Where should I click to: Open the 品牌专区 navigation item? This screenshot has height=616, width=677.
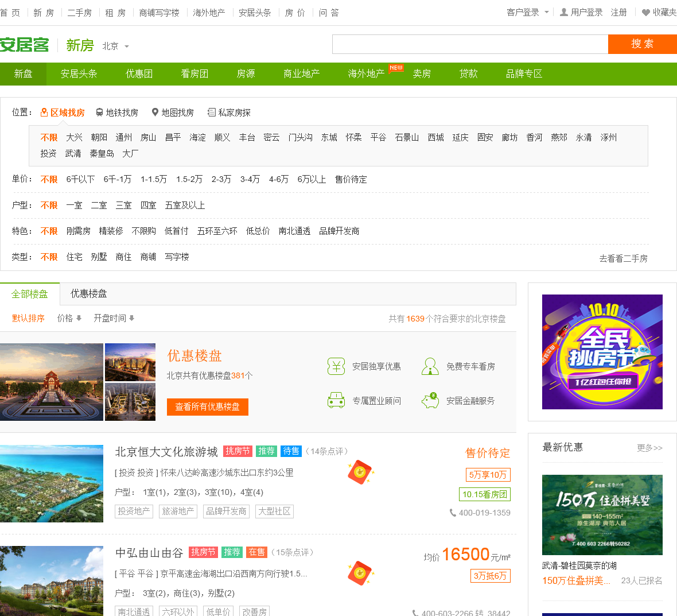coord(524,74)
